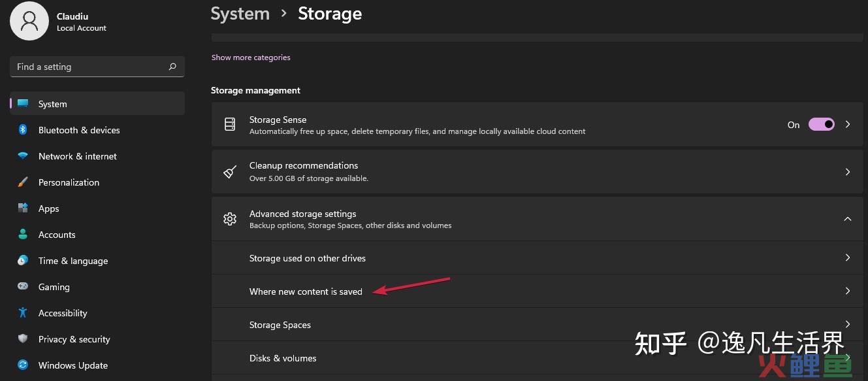Open Personalization settings page

click(97, 182)
